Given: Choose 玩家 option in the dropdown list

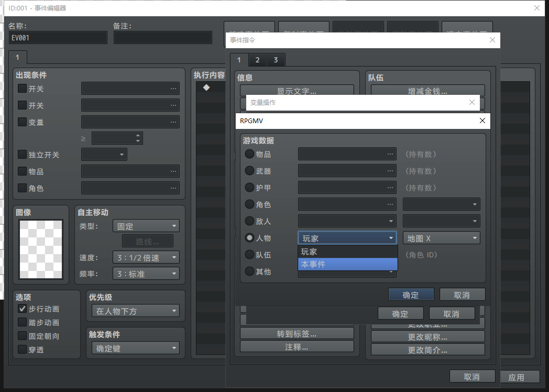Looking at the screenshot, I should 348,252.
